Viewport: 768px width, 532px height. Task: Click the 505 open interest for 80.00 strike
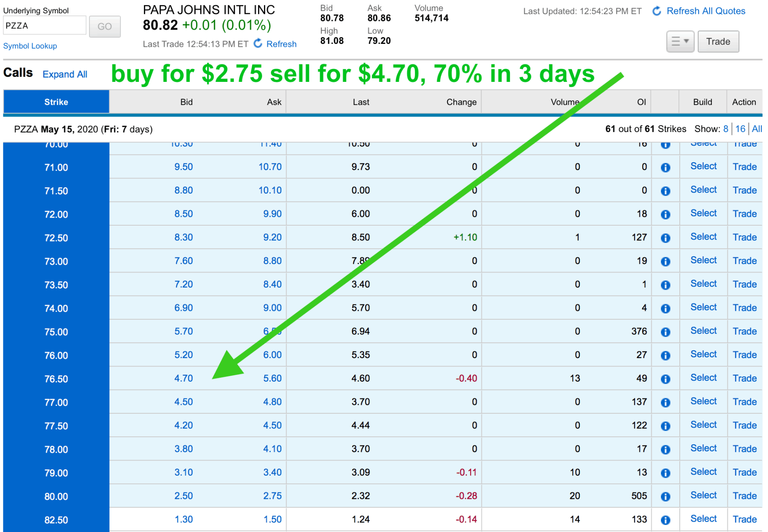tap(639, 496)
